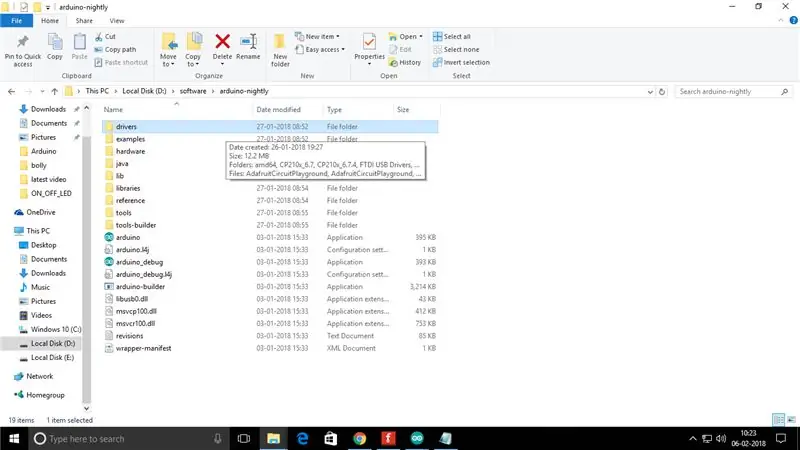Viewport: 800px width, 450px height.
Task: Open Arduino IDE from taskbar
Action: pos(417,439)
